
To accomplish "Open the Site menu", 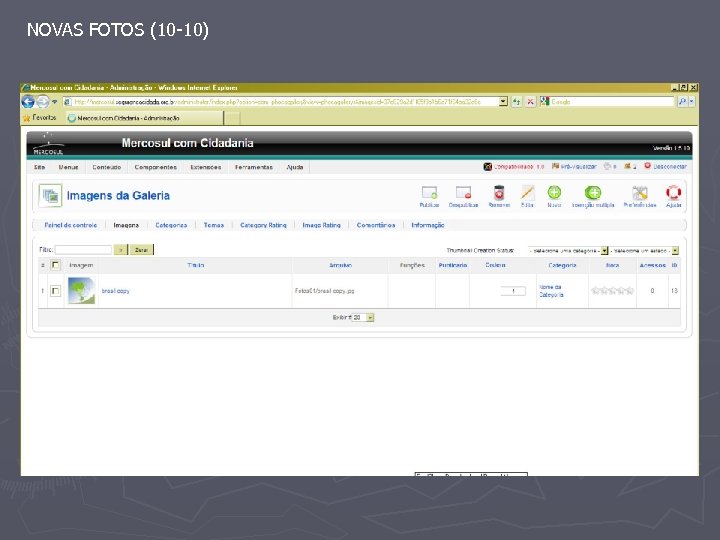I will (x=39, y=167).
